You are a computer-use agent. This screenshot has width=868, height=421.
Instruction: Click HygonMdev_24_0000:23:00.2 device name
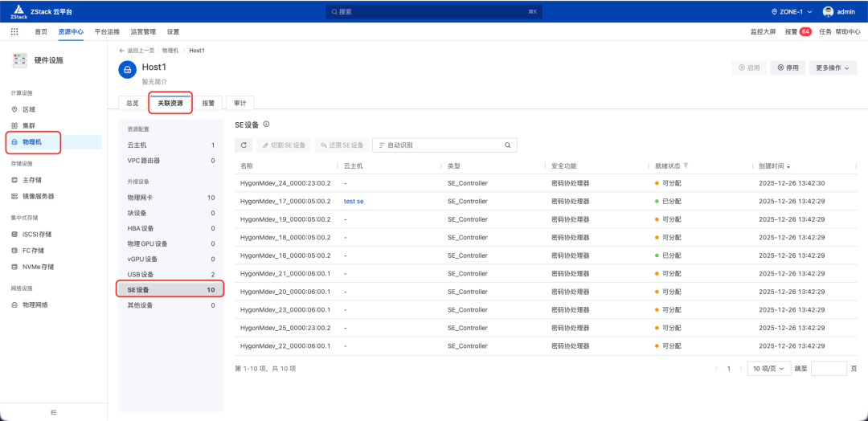point(285,183)
